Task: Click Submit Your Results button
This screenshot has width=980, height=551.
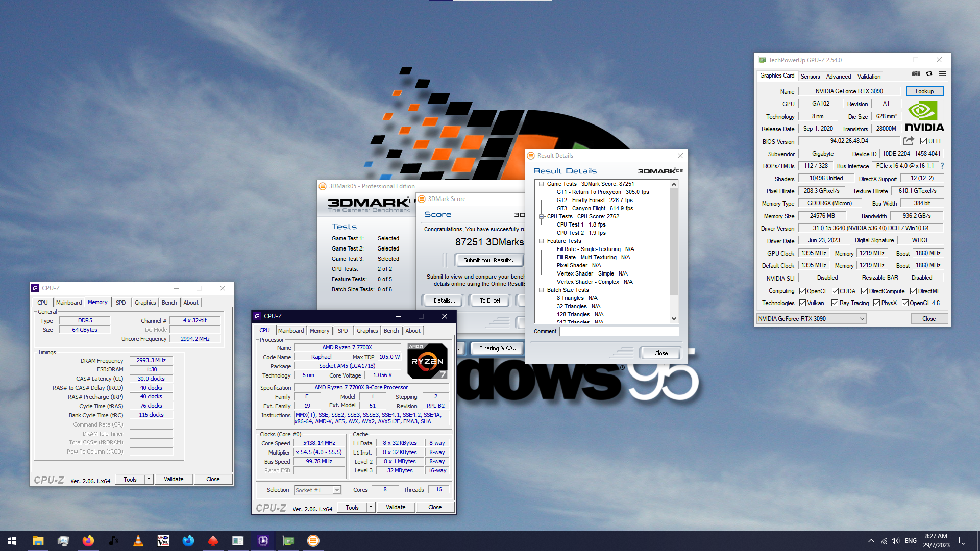Action: click(x=489, y=260)
